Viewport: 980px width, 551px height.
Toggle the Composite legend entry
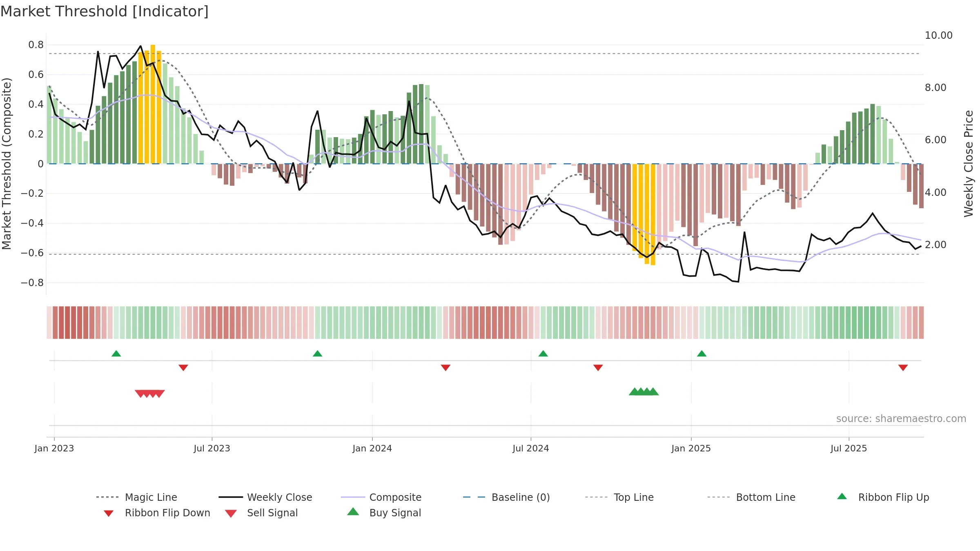[x=381, y=497]
